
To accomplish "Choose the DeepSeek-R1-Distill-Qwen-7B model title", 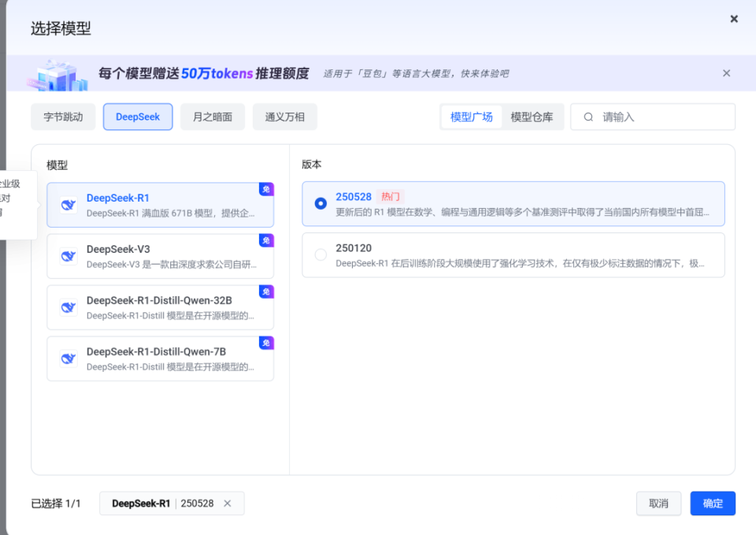I will point(156,351).
